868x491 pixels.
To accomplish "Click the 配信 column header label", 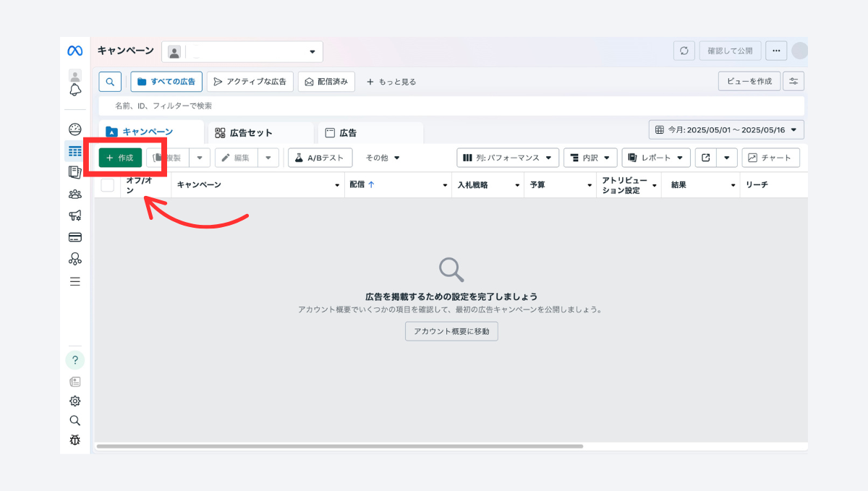I will (x=357, y=185).
